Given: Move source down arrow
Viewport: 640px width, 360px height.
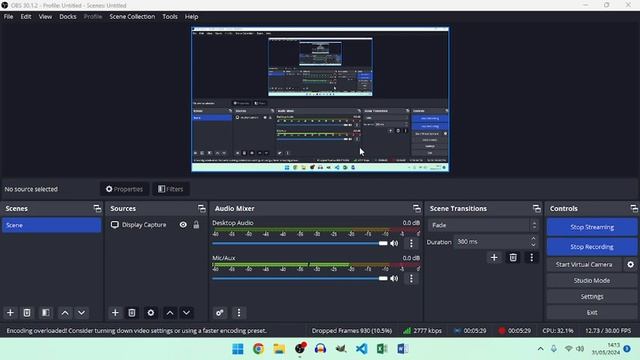Looking at the screenshot, I should (x=187, y=313).
